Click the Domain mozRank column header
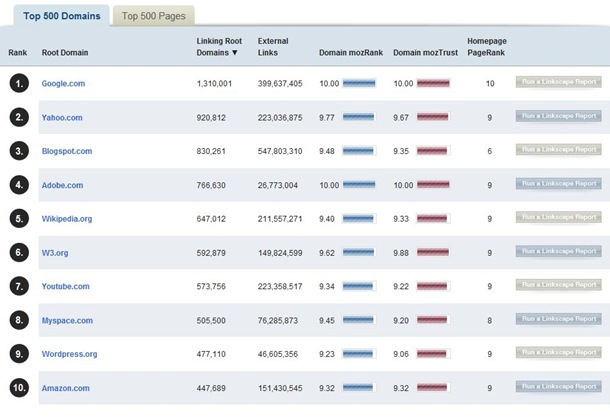 pos(351,52)
